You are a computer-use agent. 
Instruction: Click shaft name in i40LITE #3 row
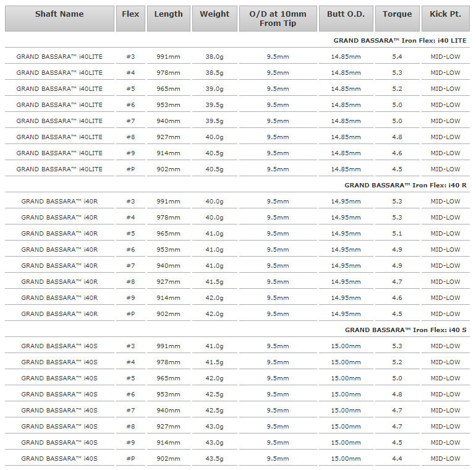[59, 57]
